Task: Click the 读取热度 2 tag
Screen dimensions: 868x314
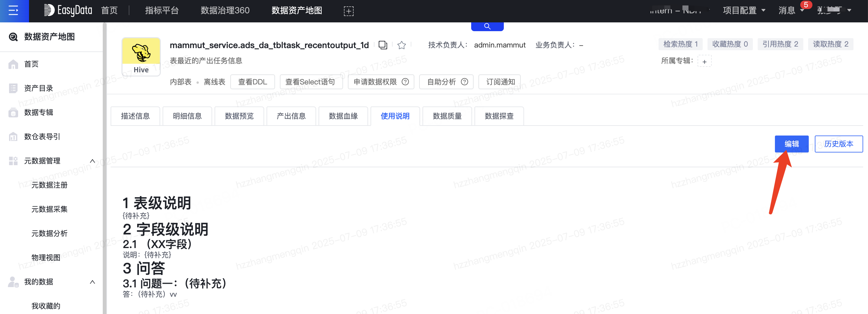Action: pyautogui.click(x=831, y=44)
